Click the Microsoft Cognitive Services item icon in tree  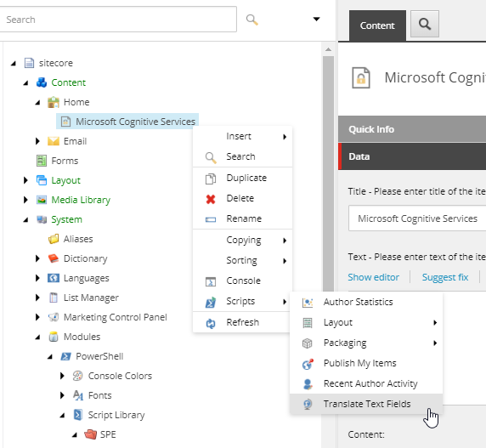point(65,122)
